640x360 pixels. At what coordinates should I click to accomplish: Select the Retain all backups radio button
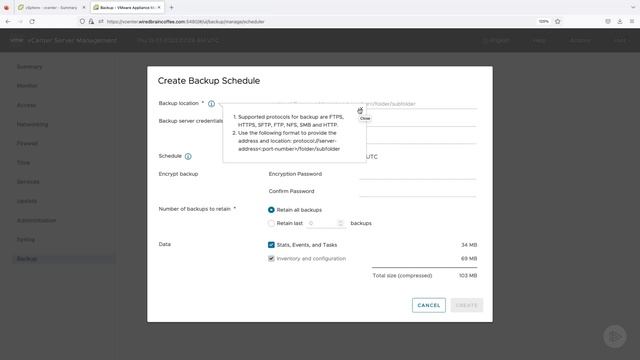271,210
